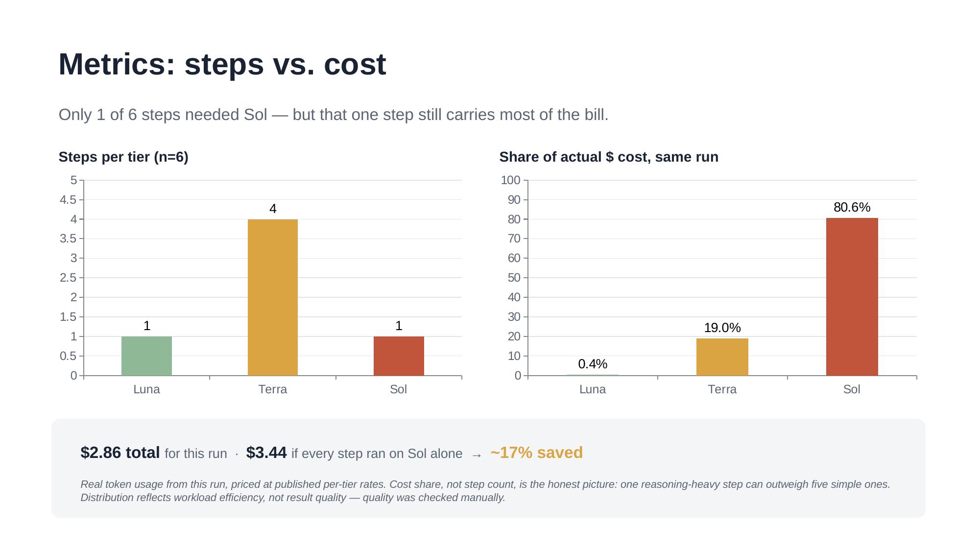The width and height of the screenshot is (980, 551).
Task: Select the green Luna bar in steps chart
Action: pos(146,356)
